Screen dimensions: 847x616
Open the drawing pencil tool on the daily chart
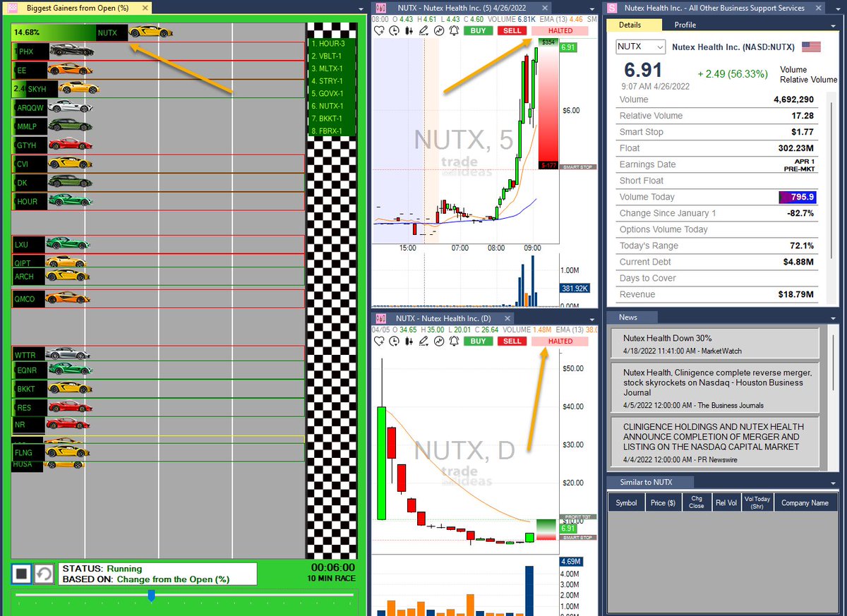423,342
